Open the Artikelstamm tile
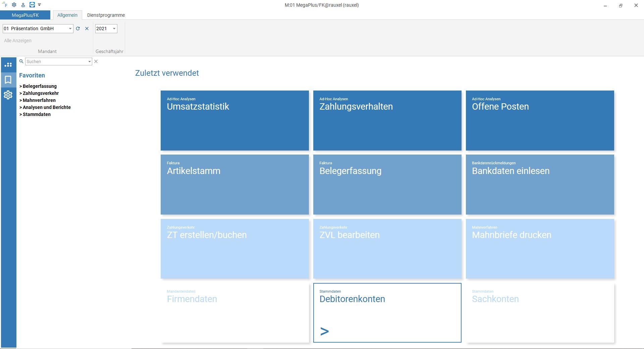The height and width of the screenshot is (349, 644). (235, 184)
